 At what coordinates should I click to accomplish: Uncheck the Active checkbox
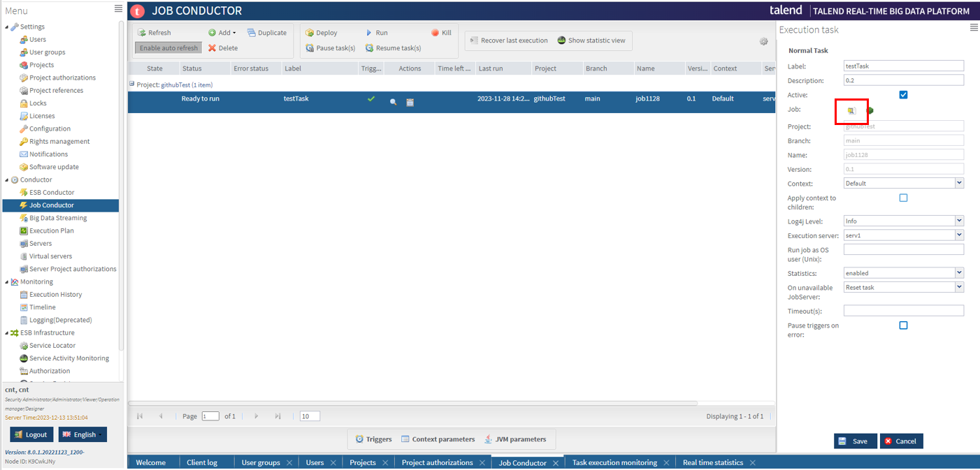tap(903, 95)
